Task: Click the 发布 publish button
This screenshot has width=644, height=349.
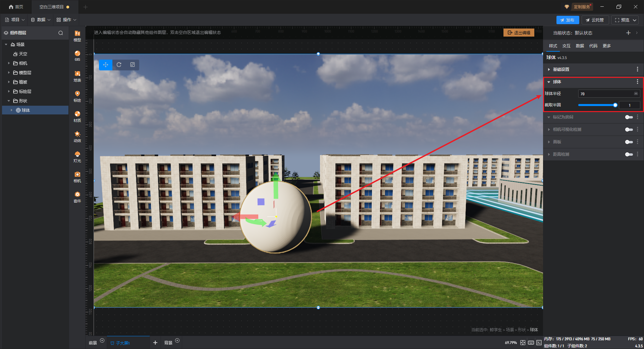Action: click(x=568, y=20)
